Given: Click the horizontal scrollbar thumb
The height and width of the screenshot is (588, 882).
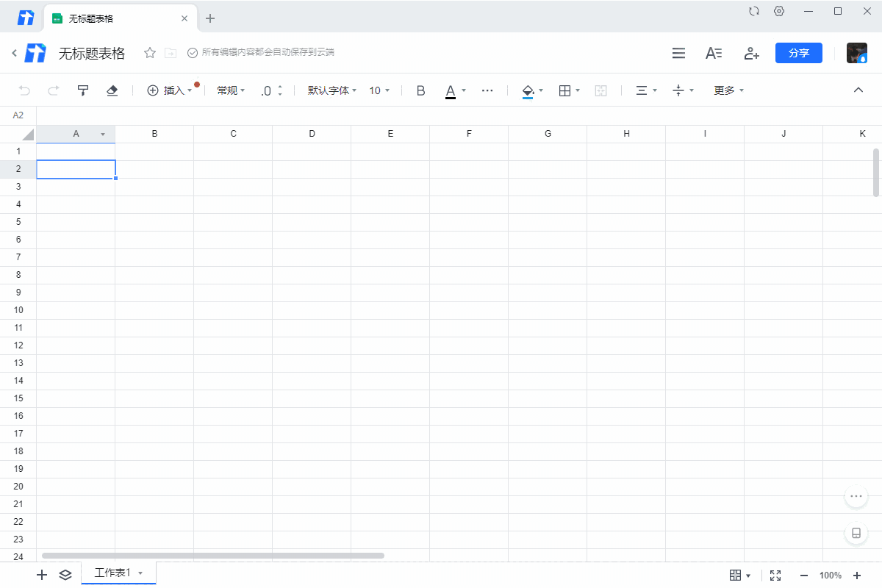Looking at the screenshot, I should point(213,556).
